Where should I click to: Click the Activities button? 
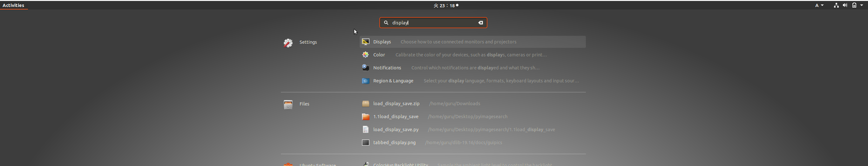point(13,5)
